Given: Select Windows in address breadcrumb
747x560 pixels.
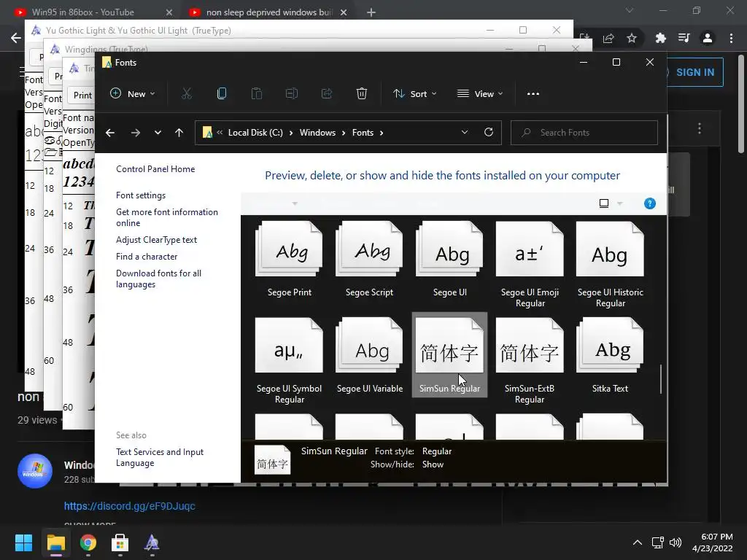Looking at the screenshot, I should pos(317,133).
